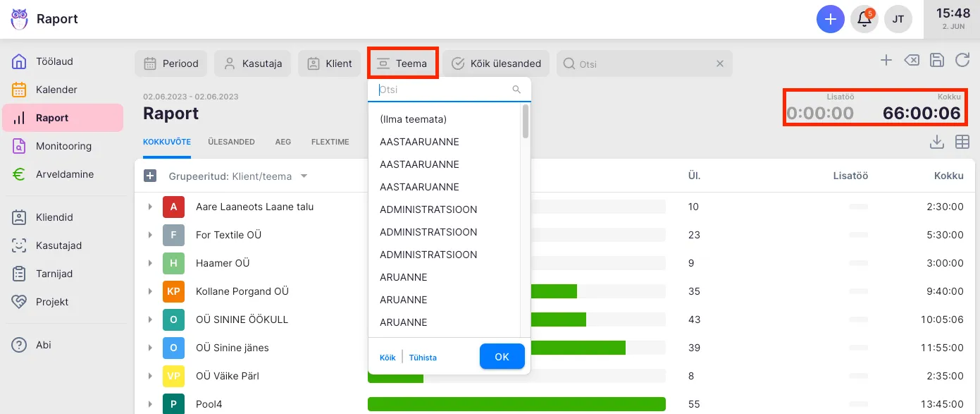Refresh the report with the reload icon

pos(962,61)
